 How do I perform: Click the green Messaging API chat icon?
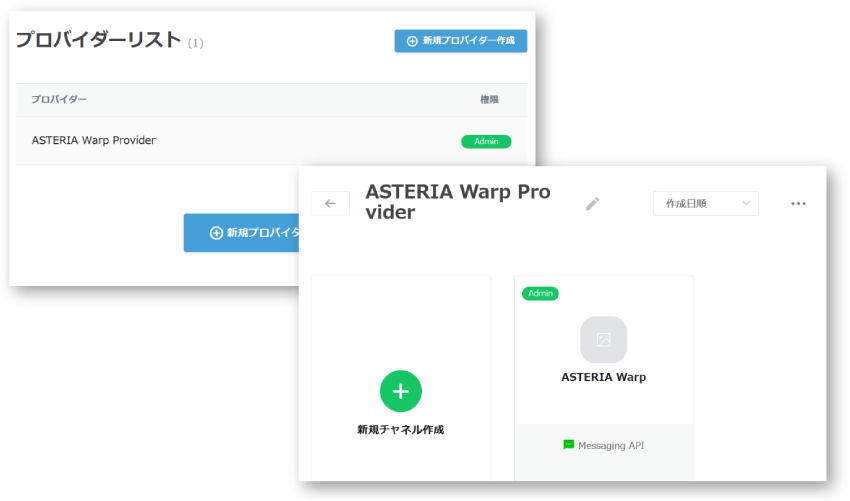pyautogui.click(x=568, y=445)
